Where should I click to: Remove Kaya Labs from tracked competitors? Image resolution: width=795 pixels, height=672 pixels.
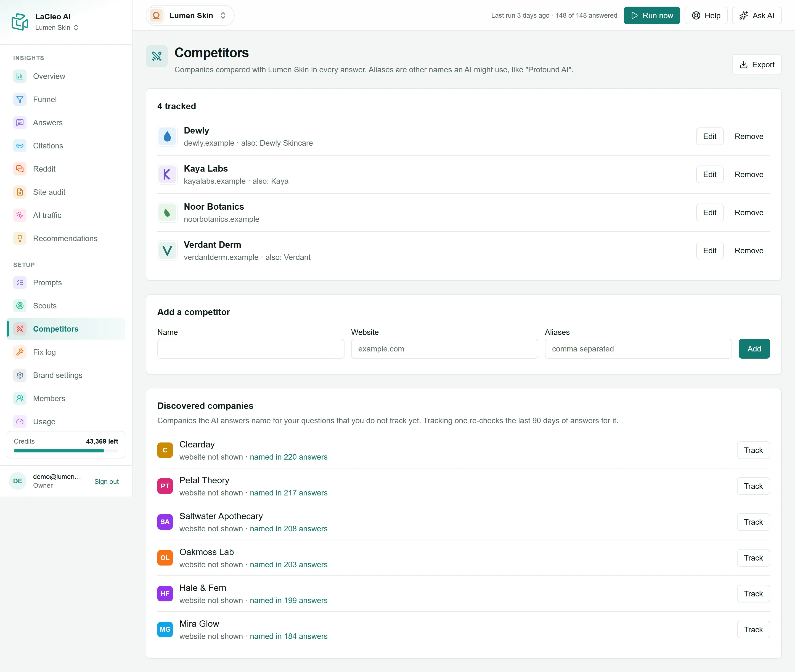[749, 174]
